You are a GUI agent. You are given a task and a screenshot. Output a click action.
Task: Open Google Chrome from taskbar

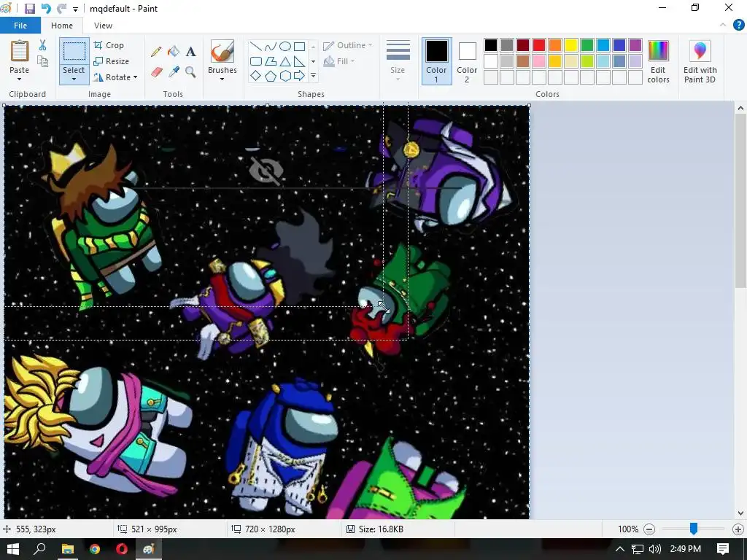click(95, 549)
